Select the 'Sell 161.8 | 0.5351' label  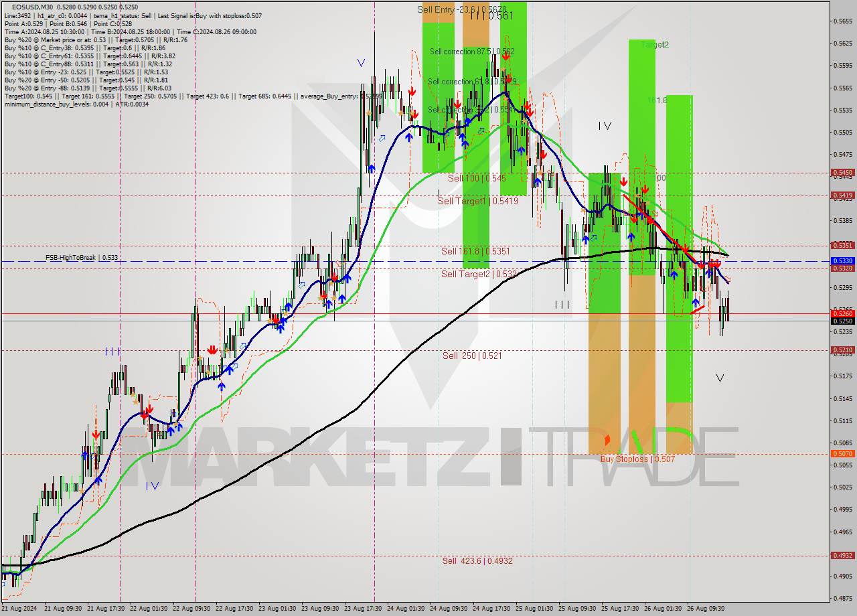(x=475, y=251)
